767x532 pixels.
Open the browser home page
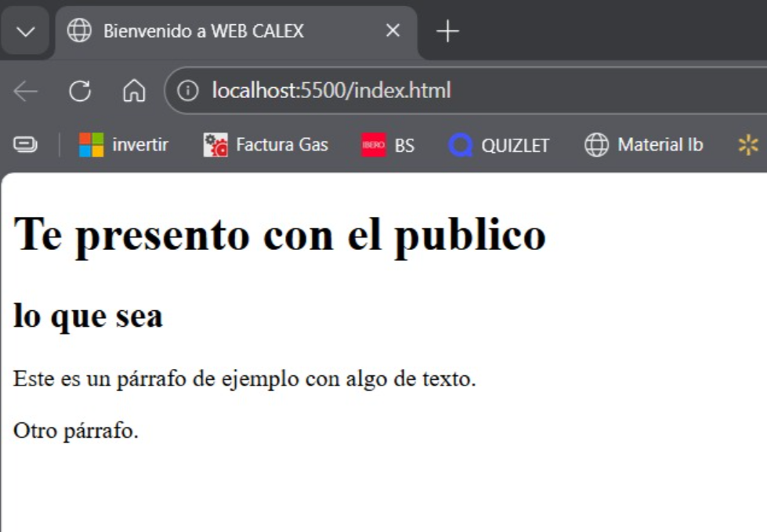(x=133, y=90)
